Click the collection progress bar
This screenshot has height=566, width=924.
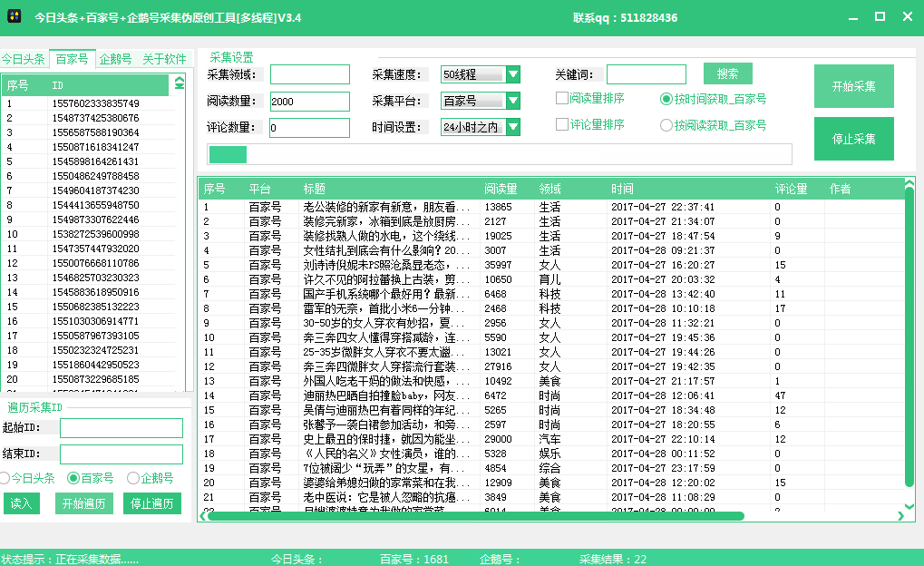coord(500,154)
